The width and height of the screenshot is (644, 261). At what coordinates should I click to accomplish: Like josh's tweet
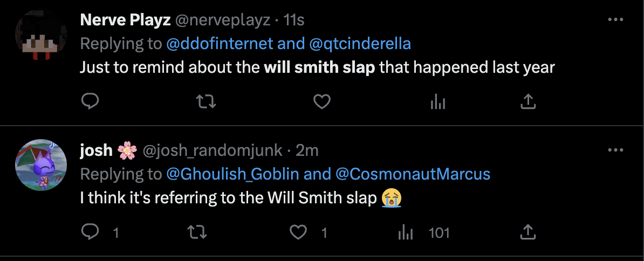point(298,232)
